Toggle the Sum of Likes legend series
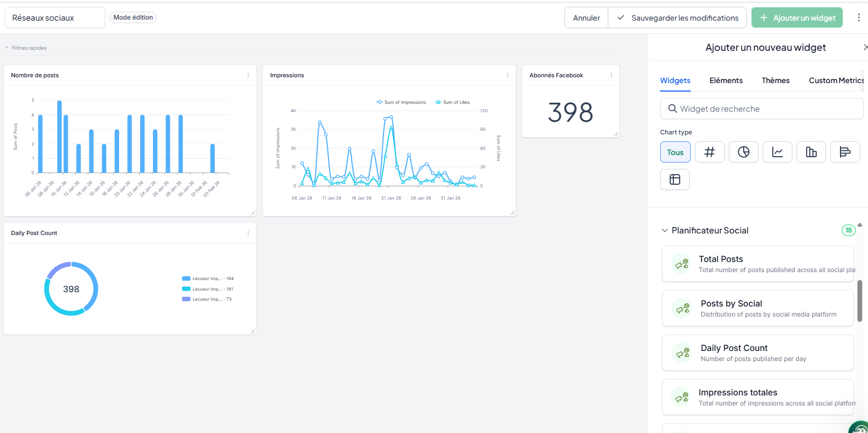Image resolution: width=868 pixels, height=433 pixels. (452, 102)
